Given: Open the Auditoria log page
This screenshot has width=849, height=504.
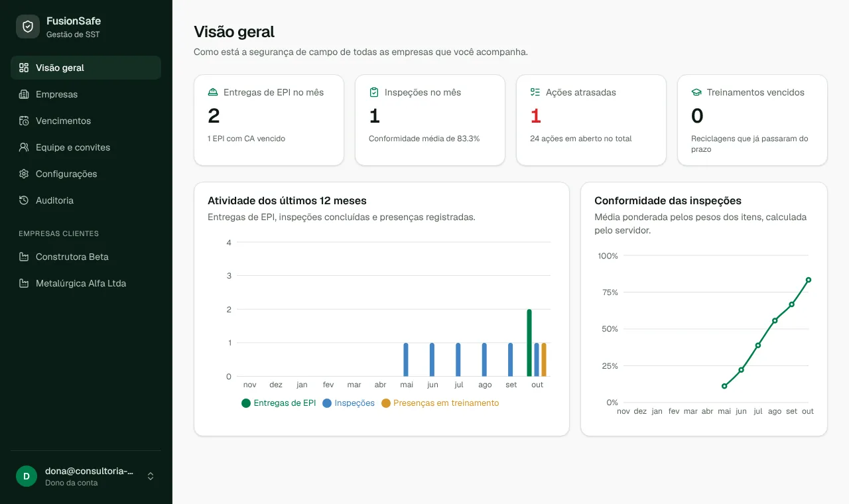Looking at the screenshot, I should (x=86, y=200).
